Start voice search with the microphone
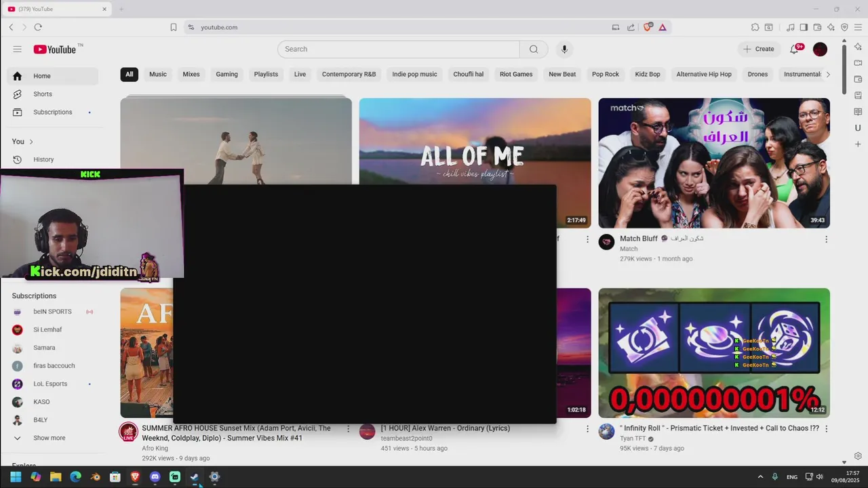The image size is (868, 488). pos(564,49)
